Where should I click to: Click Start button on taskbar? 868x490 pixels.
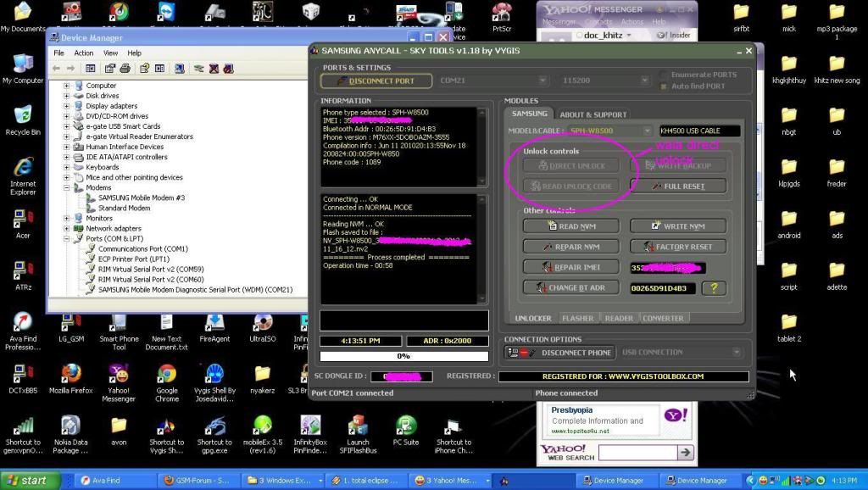(x=30, y=481)
